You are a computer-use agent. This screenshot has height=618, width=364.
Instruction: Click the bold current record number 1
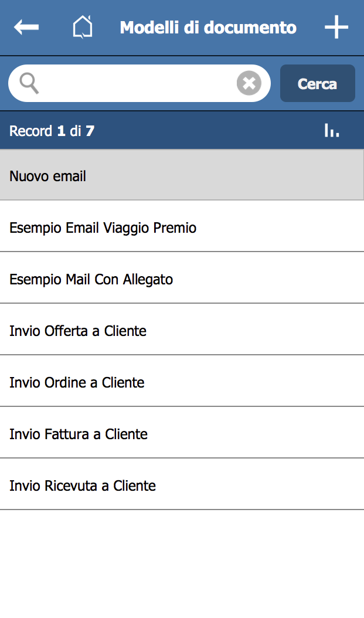[61, 131]
